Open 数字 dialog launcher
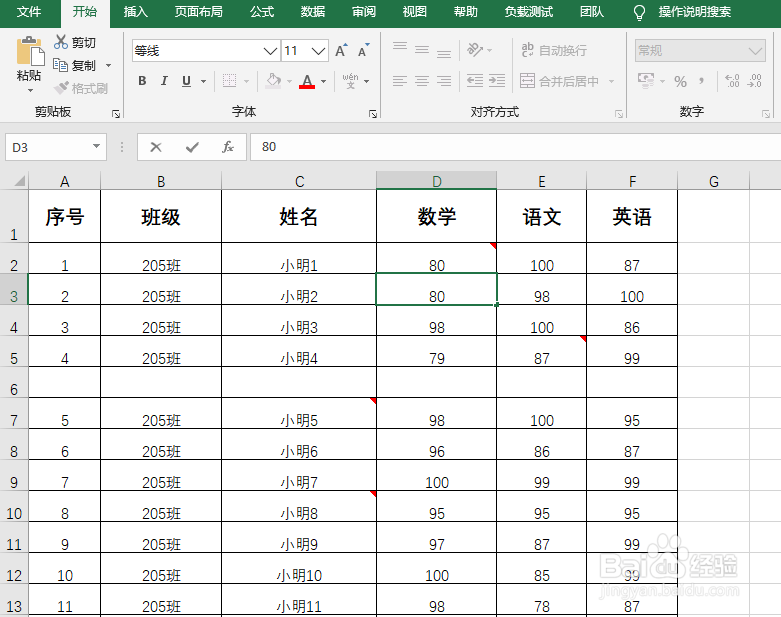This screenshot has height=617, width=781. click(766, 114)
